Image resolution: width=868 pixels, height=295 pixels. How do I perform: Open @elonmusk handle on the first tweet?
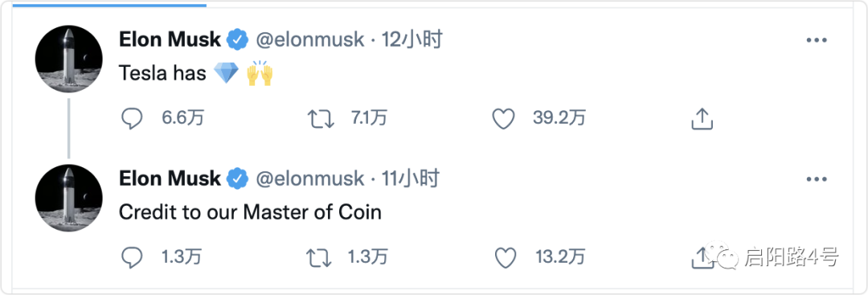tap(310, 40)
